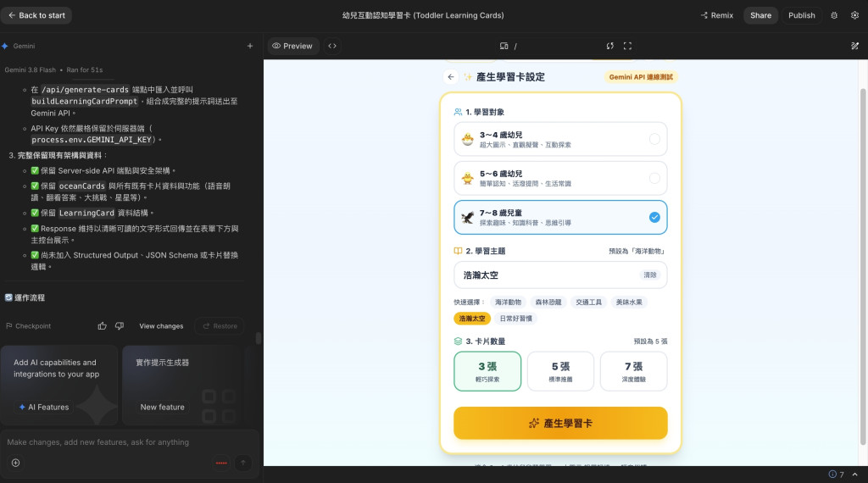Clear the topic with 清除 button
This screenshot has height=483, width=868.
click(x=650, y=275)
